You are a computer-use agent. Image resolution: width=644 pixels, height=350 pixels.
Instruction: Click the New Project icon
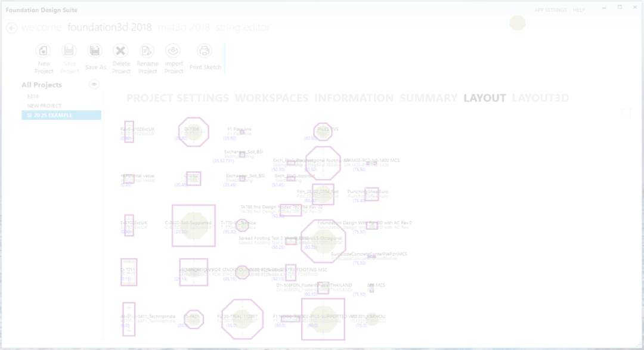[x=44, y=51]
